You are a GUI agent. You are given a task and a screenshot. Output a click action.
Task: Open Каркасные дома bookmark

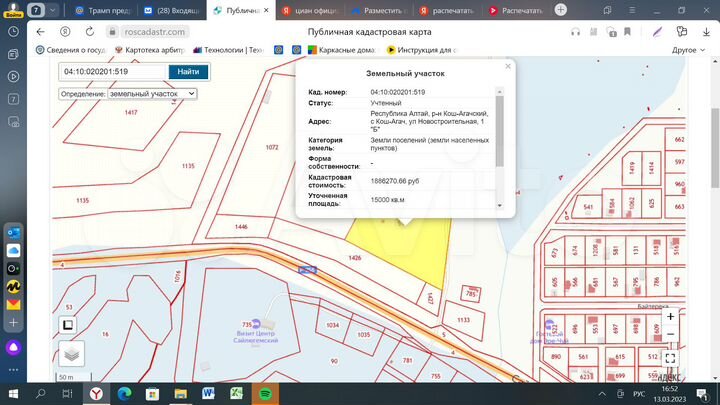[342, 50]
